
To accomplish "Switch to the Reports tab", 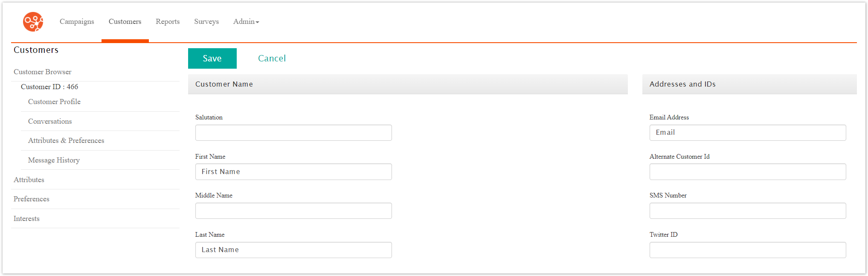I will [167, 21].
